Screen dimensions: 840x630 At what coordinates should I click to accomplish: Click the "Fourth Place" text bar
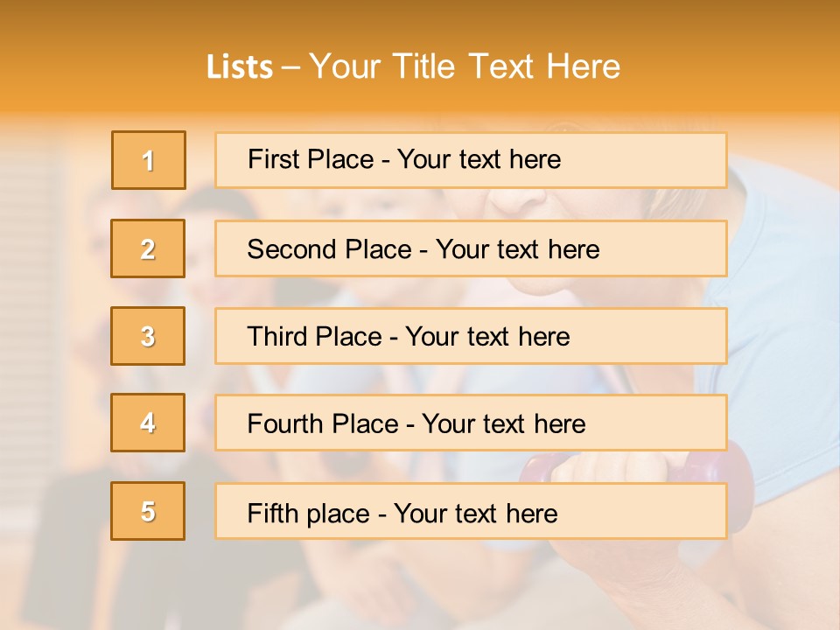point(471,423)
